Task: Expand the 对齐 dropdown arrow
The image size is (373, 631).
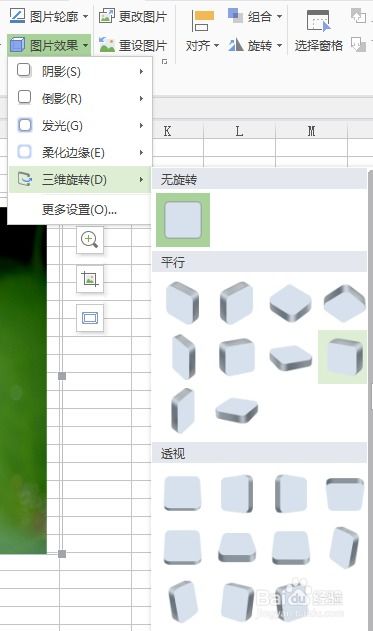Action: (216, 45)
